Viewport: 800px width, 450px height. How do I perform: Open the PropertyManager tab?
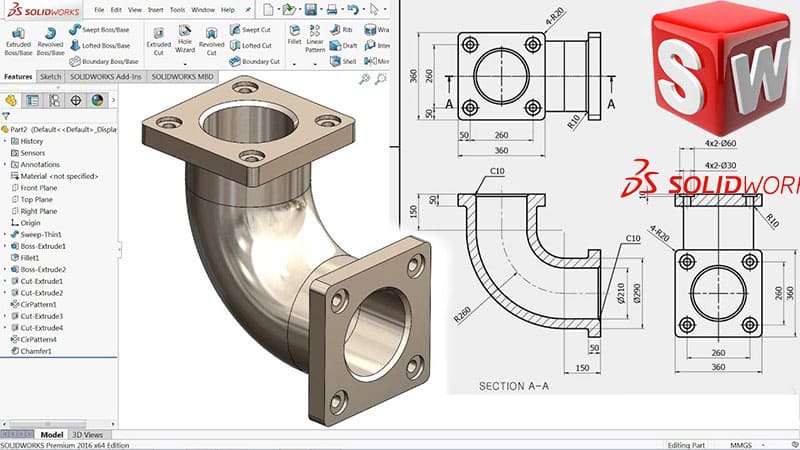tap(33, 100)
